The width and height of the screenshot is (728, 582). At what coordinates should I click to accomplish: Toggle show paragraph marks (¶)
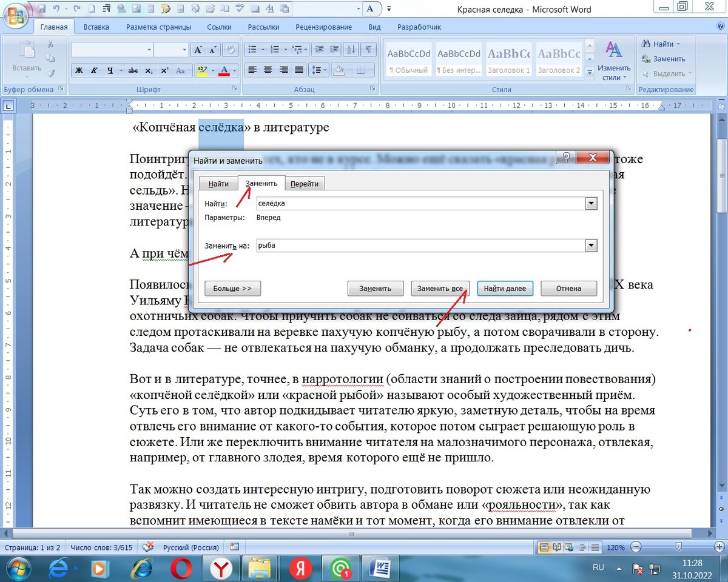click(x=369, y=50)
